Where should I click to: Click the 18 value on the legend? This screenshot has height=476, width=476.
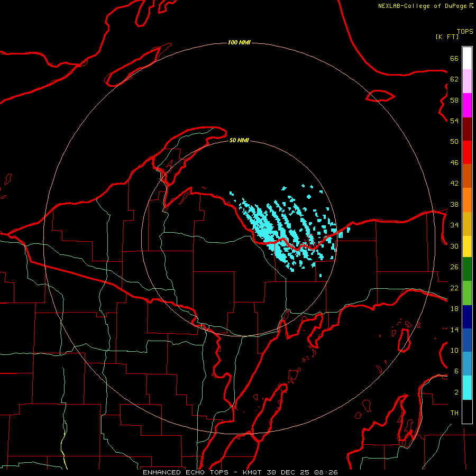[x=454, y=309]
